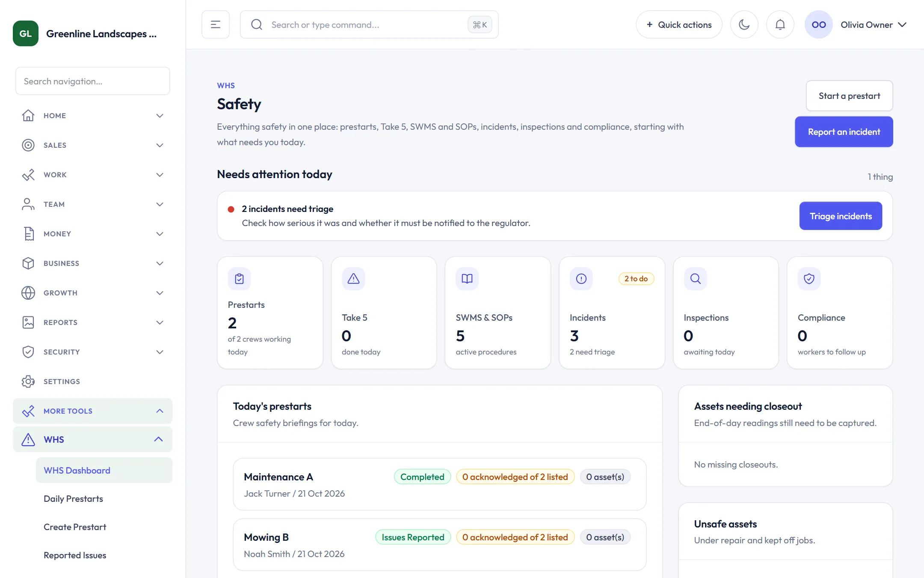Click the Business box icon
Screen dimensions: 924x578
coord(28,263)
